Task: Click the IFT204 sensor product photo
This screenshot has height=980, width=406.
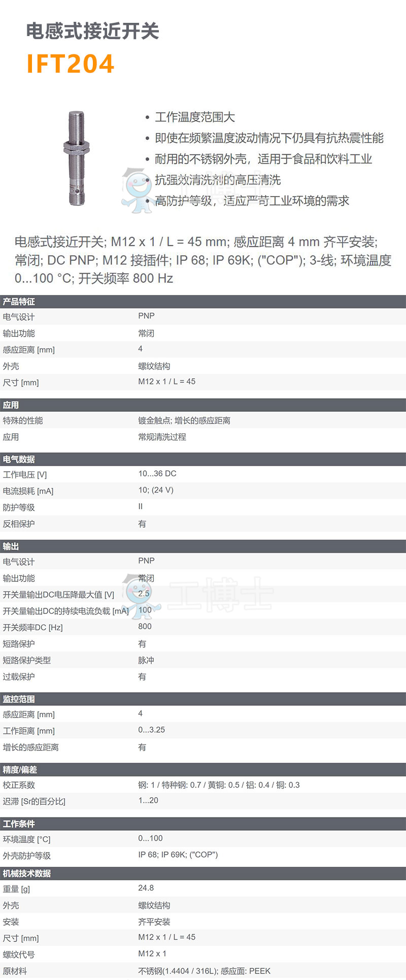Action: click(x=77, y=158)
